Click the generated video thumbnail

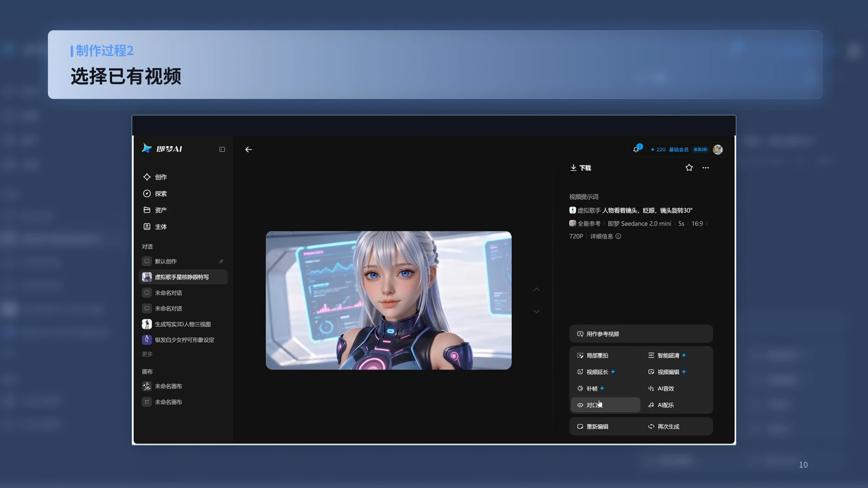click(x=389, y=300)
